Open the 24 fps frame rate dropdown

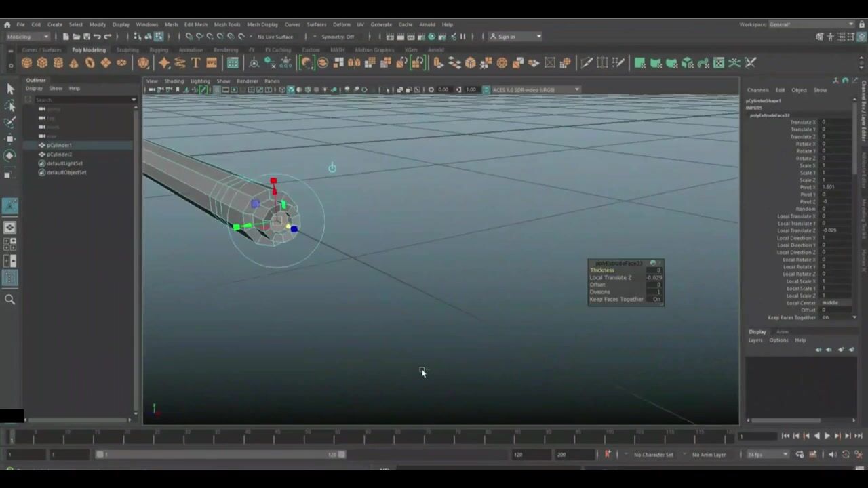(x=768, y=454)
